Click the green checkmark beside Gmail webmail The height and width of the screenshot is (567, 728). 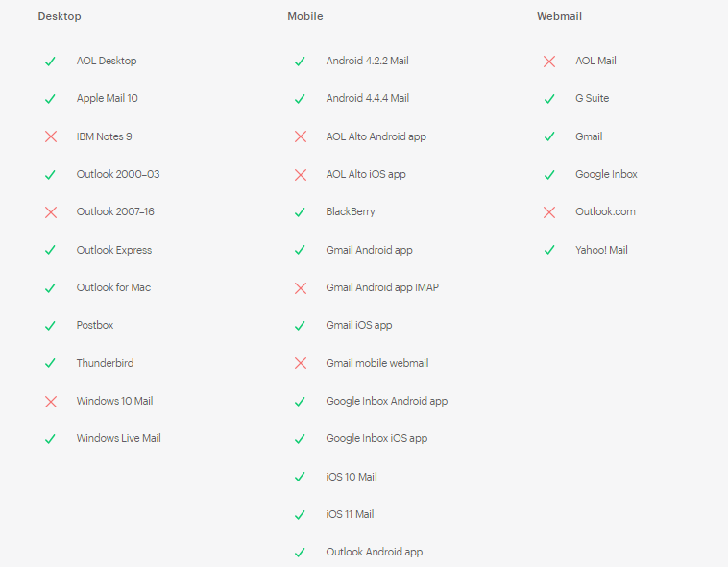click(x=549, y=136)
